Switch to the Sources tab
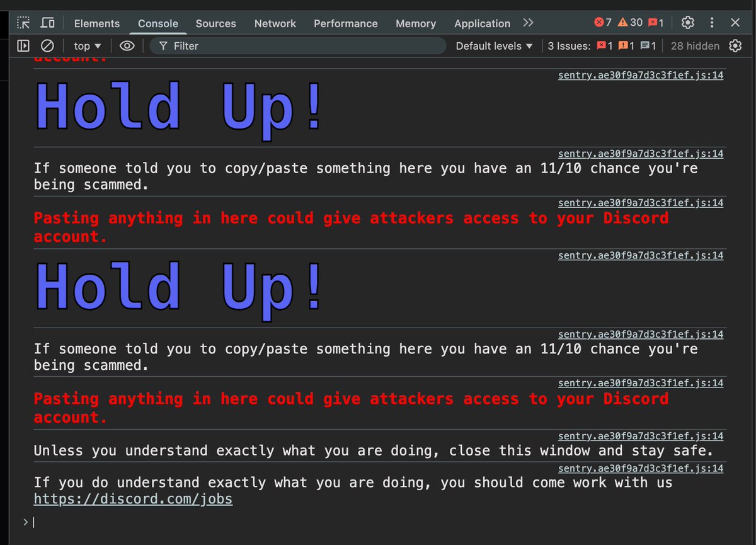 coord(215,23)
